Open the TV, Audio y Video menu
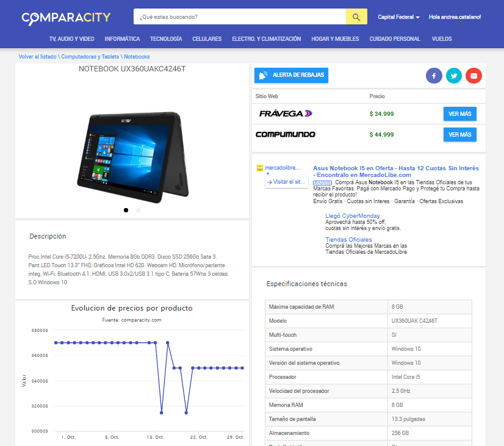This screenshot has height=446, width=504. coord(71,39)
